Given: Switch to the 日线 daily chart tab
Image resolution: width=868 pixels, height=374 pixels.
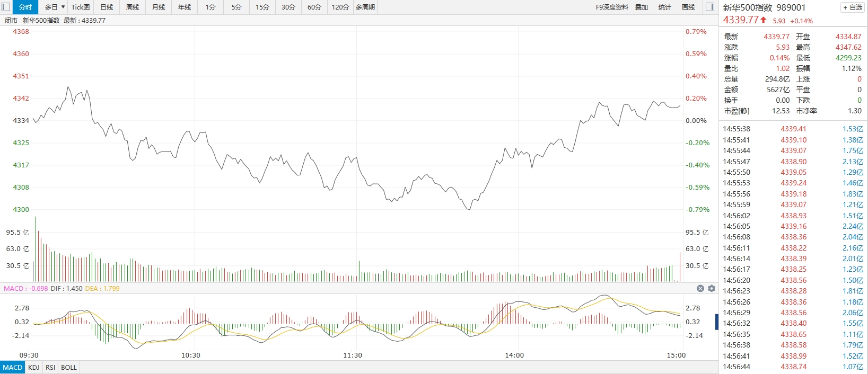Looking at the screenshot, I should 107,7.
